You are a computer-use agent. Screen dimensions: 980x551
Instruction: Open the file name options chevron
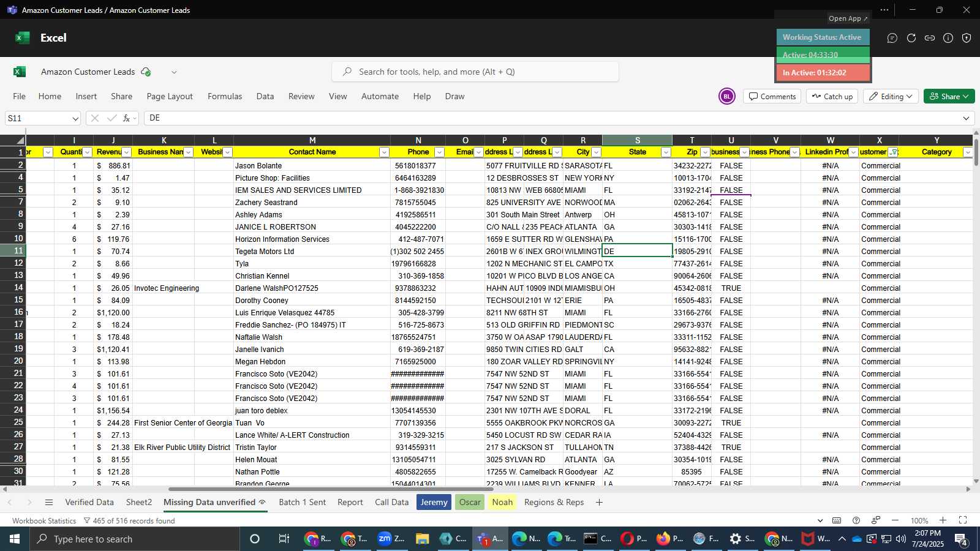tap(174, 72)
